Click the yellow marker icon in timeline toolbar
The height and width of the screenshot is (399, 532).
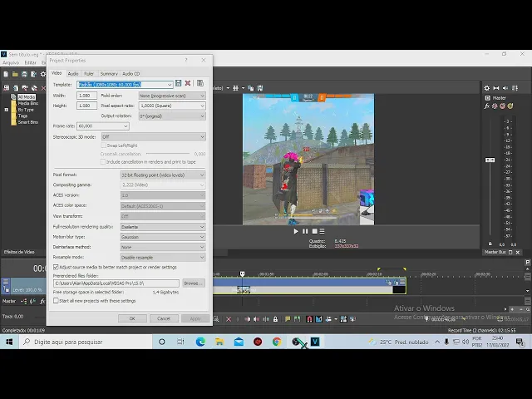pos(288,319)
